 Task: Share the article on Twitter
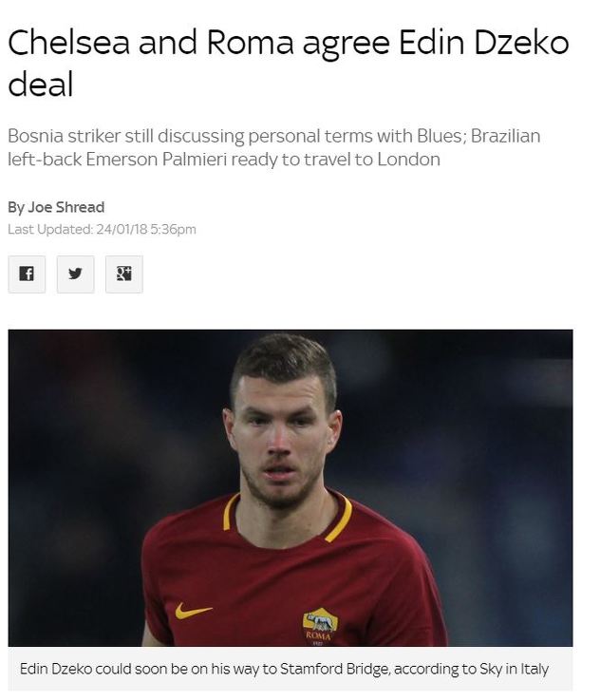point(75,274)
